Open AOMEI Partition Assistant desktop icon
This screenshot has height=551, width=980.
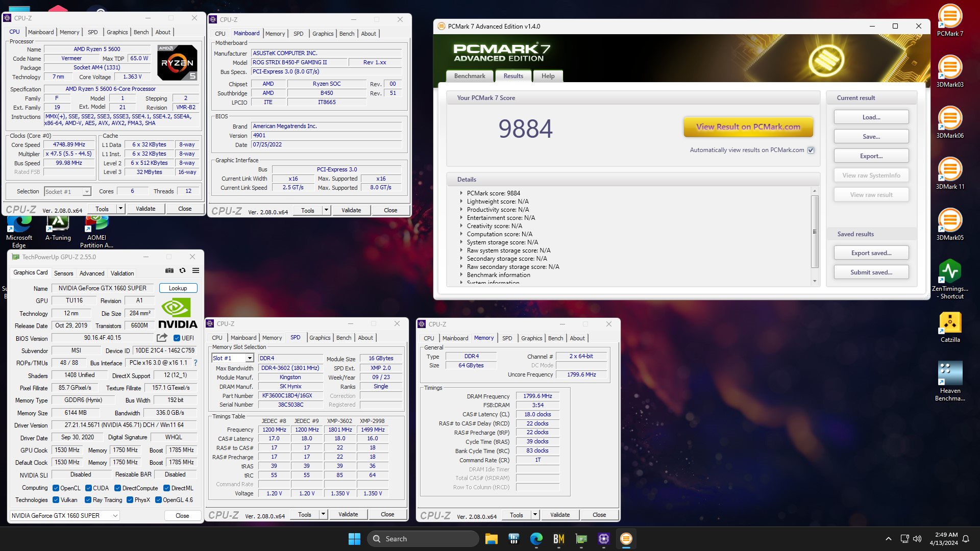click(96, 232)
